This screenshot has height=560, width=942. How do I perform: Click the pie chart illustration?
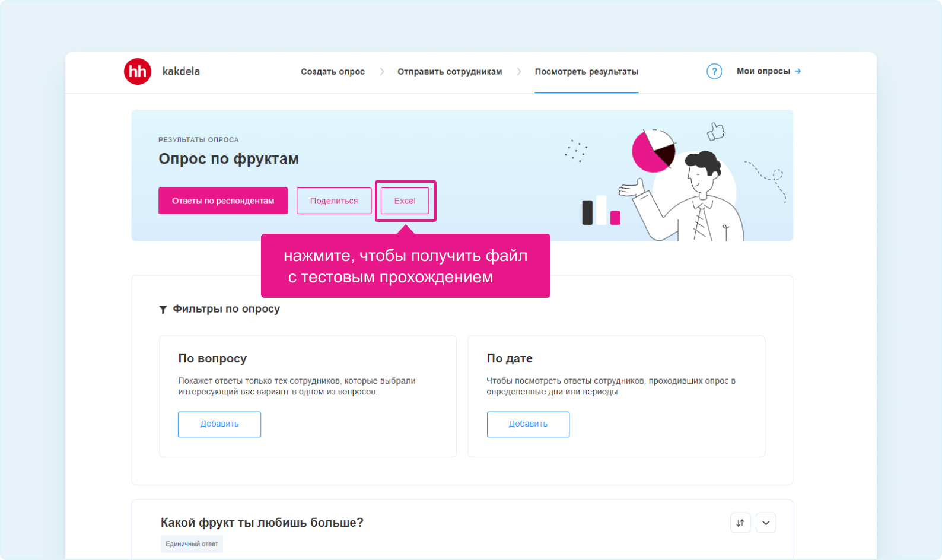pyautogui.click(x=654, y=151)
